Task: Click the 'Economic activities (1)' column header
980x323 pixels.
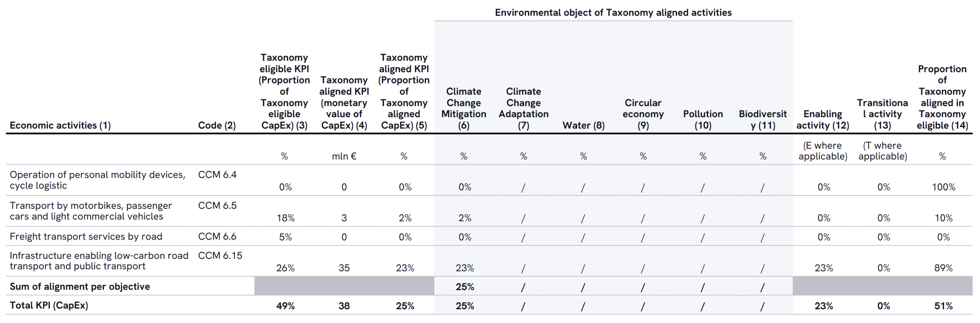Action: coord(60,125)
